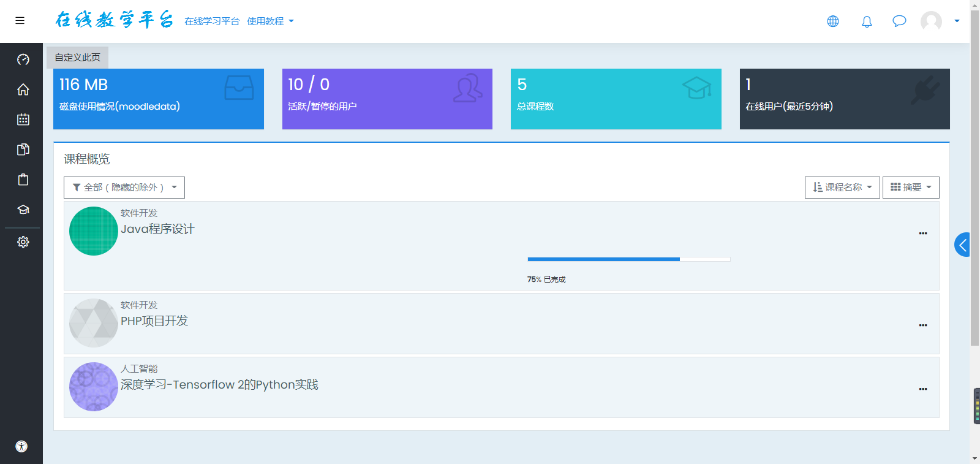Click the 75% 已完成 progress text
The width and height of the screenshot is (980, 464).
click(x=546, y=280)
